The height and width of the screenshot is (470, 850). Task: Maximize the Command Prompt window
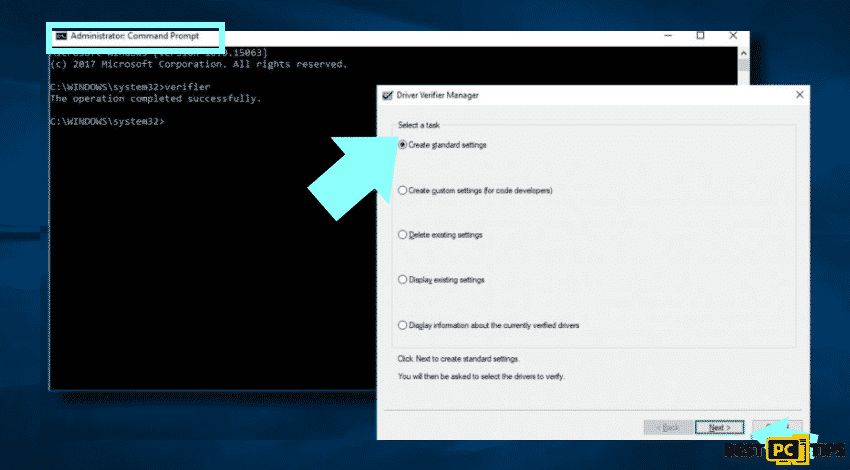tap(700, 36)
